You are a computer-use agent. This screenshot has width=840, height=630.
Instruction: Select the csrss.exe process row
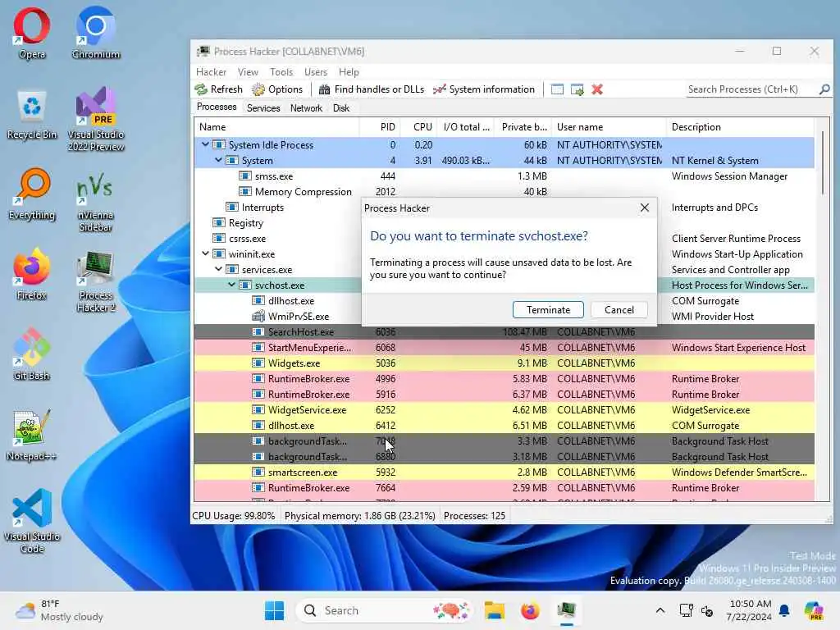click(x=277, y=239)
